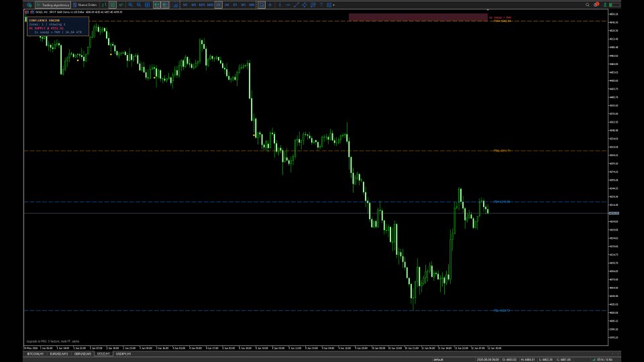Viewport: 644px width, 362px height.
Task: Select the M30 timeframe
Action: [x=210, y=5]
